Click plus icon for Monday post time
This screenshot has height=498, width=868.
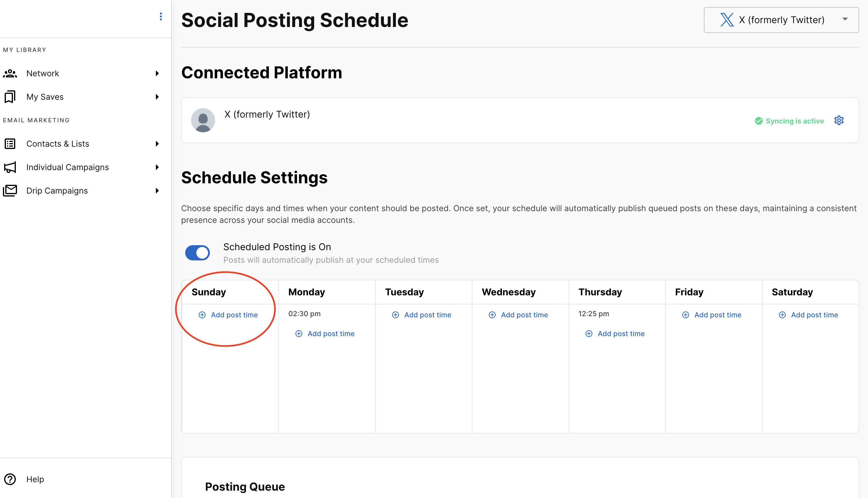(x=299, y=333)
